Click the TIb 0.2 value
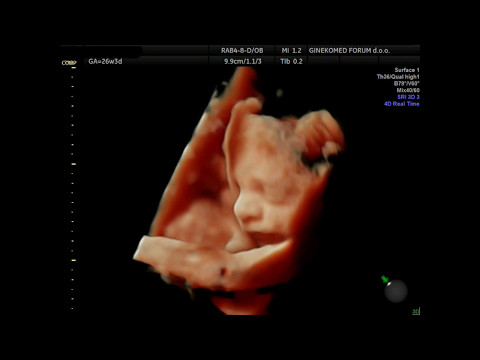 291,61
